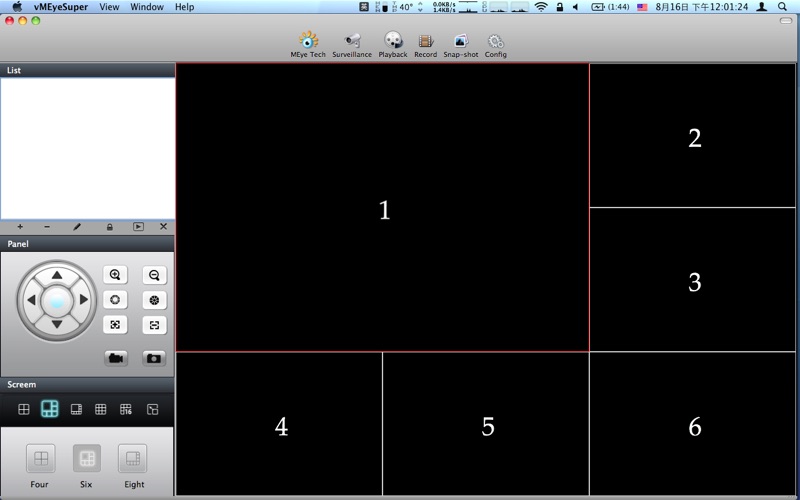Image resolution: width=800 pixels, height=500 pixels.
Task: Tilt camera down with PTZ down arrow
Action: click(x=57, y=324)
